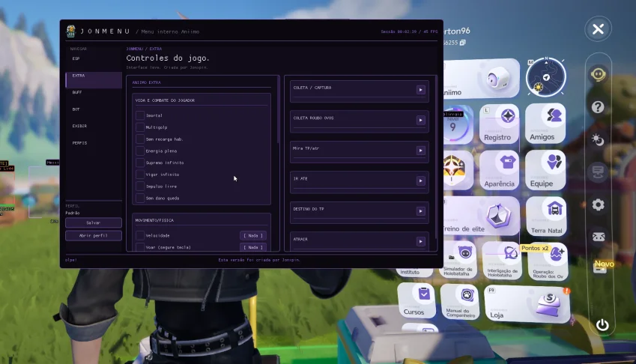The height and width of the screenshot is (364, 636).
Task: Toggle the Sem dano queda checkbox
Action: click(140, 198)
